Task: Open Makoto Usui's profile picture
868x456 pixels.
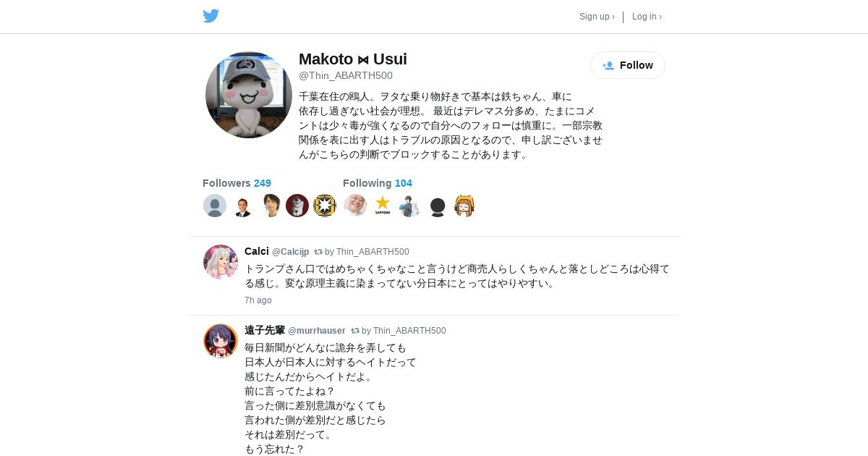Action: (x=249, y=95)
